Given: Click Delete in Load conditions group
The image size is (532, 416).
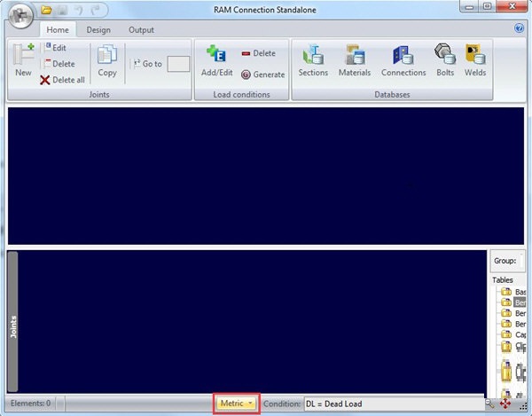Looking at the screenshot, I should tap(259, 53).
